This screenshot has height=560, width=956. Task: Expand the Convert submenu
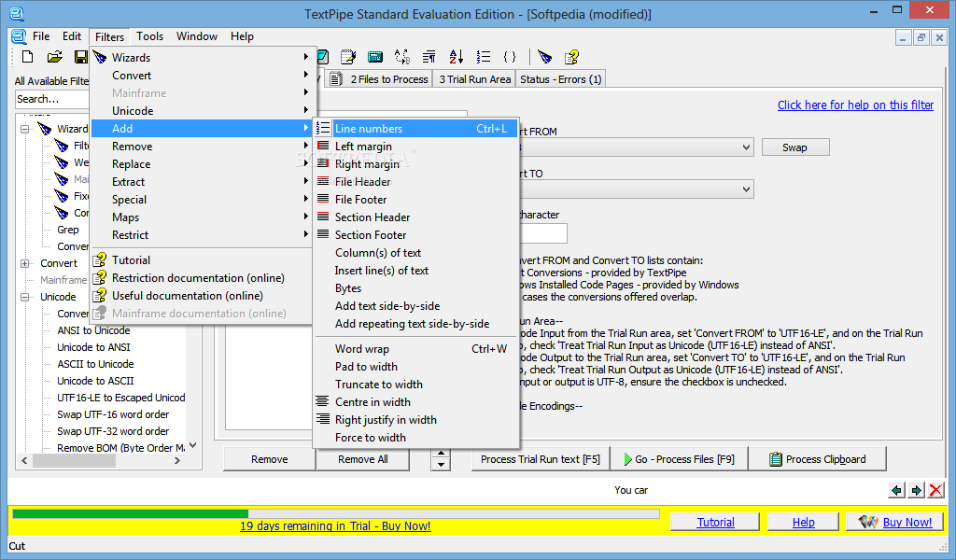tap(203, 76)
